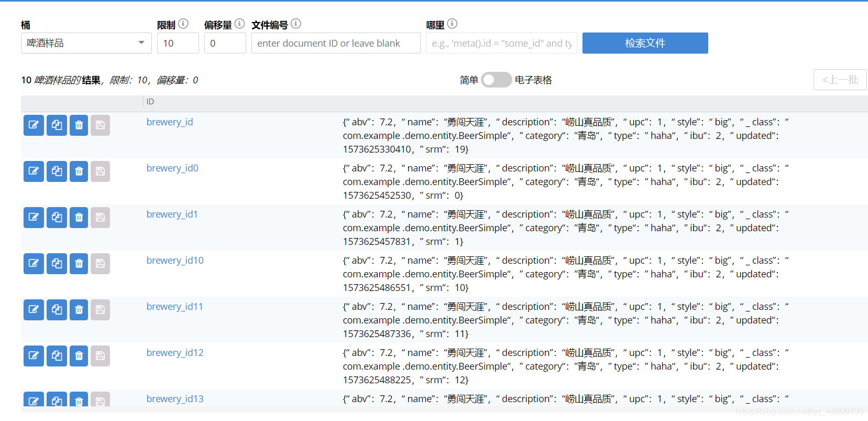This screenshot has height=421, width=868.
Task: Copy the brewery_id11 document
Action: point(57,310)
